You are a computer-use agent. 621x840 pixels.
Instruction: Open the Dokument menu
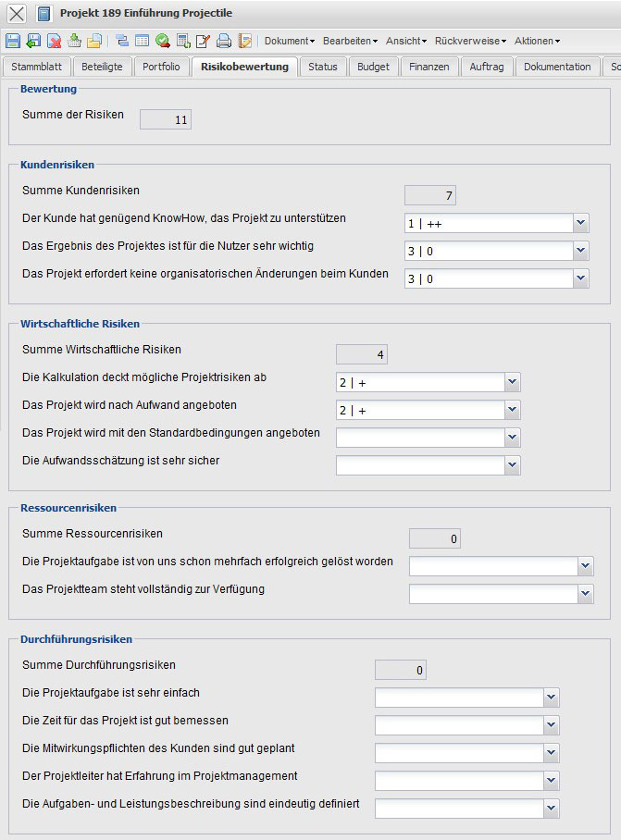click(x=289, y=41)
